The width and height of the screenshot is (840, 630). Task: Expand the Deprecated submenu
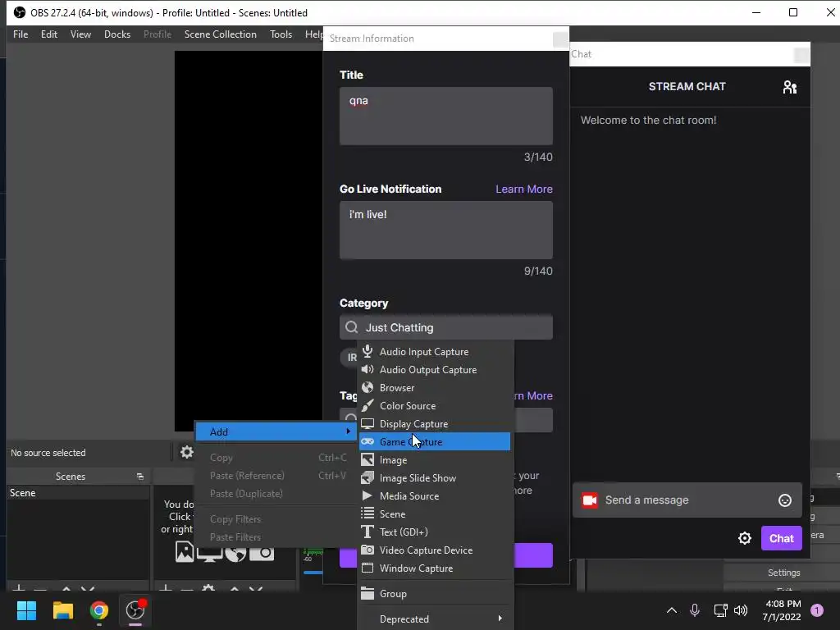pyautogui.click(x=436, y=619)
